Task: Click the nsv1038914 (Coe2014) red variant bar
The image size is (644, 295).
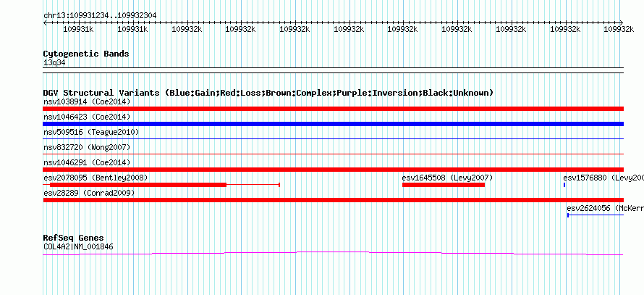Action: click(333, 109)
